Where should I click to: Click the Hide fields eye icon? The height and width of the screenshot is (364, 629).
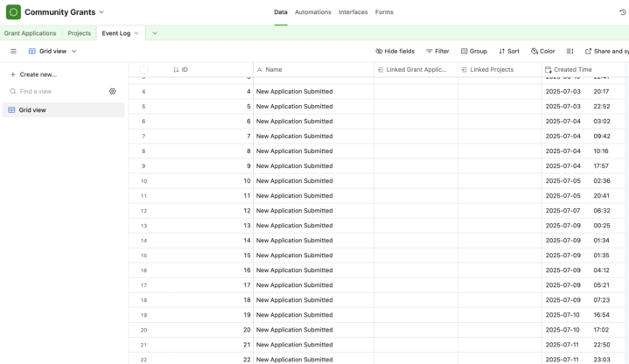379,52
